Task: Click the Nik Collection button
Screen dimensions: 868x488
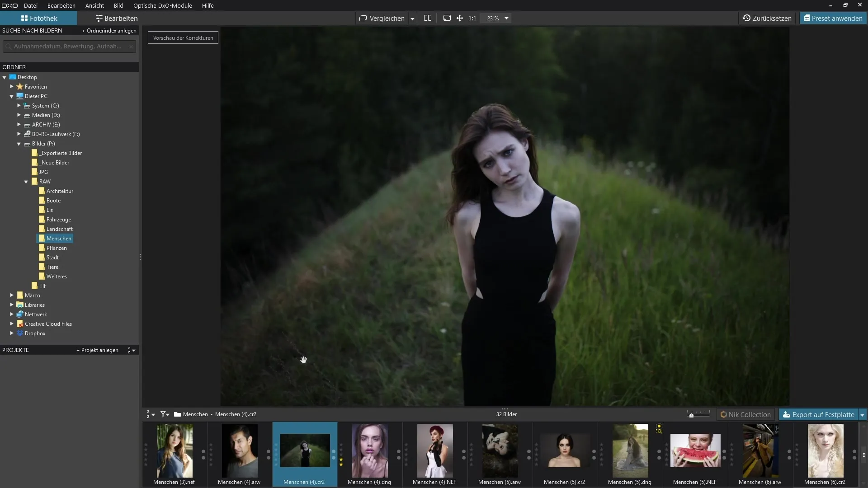Action: (745, 415)
